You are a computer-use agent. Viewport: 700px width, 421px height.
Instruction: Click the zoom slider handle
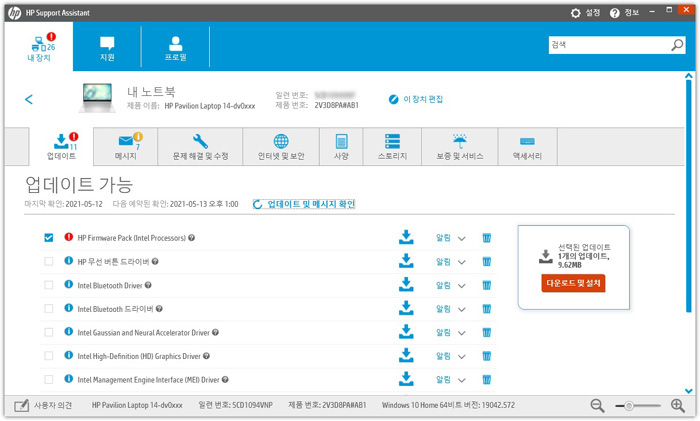(629, 406)
